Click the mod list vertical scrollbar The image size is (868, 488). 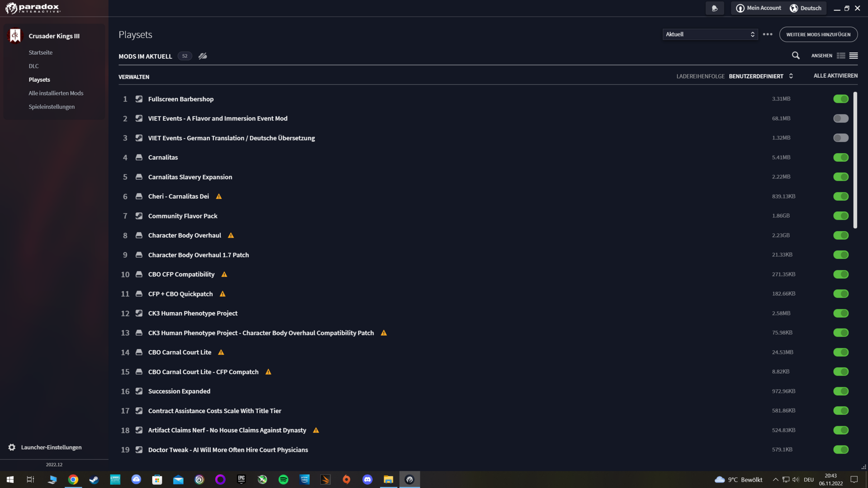(x=855, y=160)
